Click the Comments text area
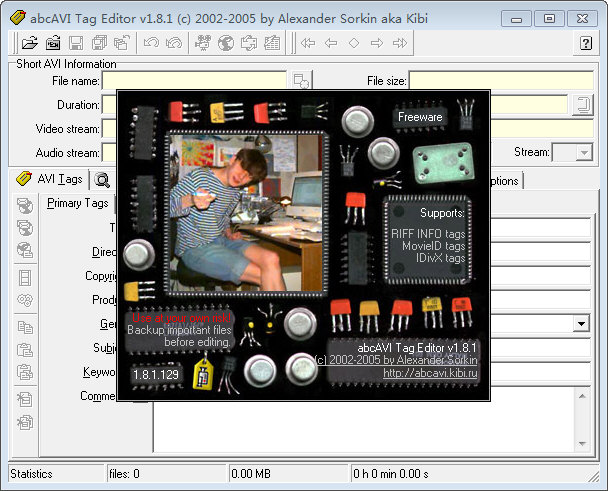 pyautogui.click(x=364, y=419)
